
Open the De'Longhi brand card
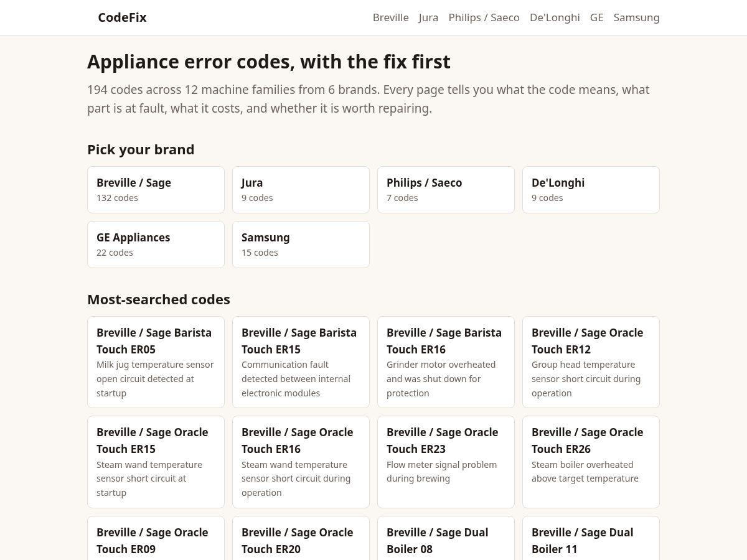591,190
